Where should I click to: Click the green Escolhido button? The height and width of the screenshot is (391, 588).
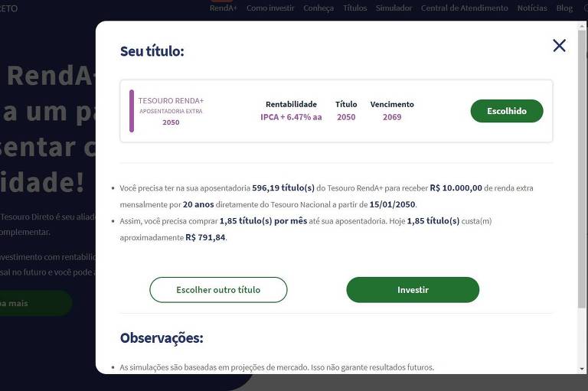507,111
